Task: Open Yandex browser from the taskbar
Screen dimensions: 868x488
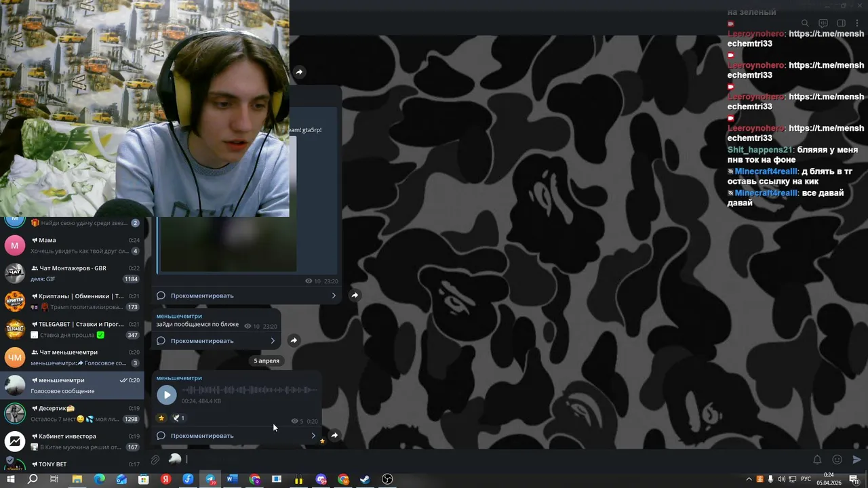Action: pyautogui.click(x=165, y=479)
